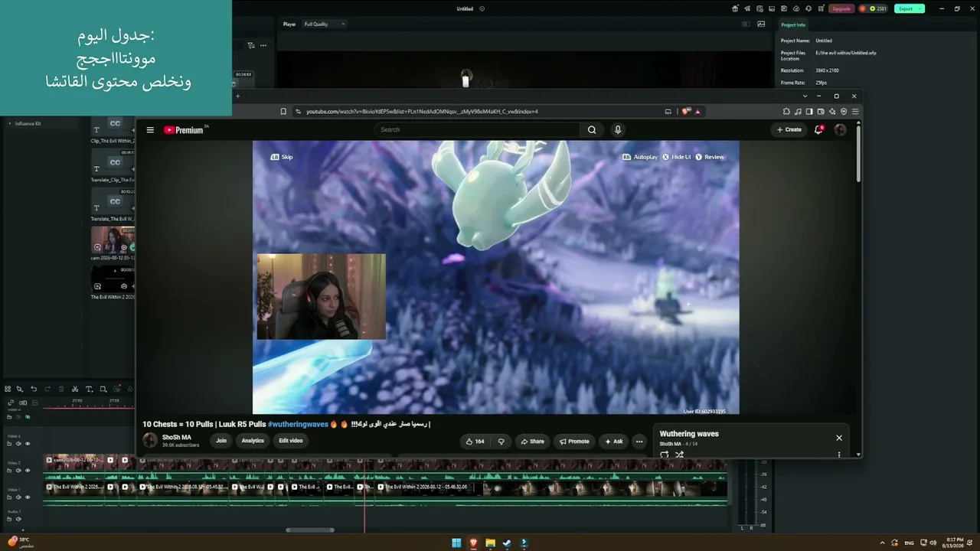Click the YouTube search field
The height and width of the screenshot is (551, 980).
tap(477, 130)
